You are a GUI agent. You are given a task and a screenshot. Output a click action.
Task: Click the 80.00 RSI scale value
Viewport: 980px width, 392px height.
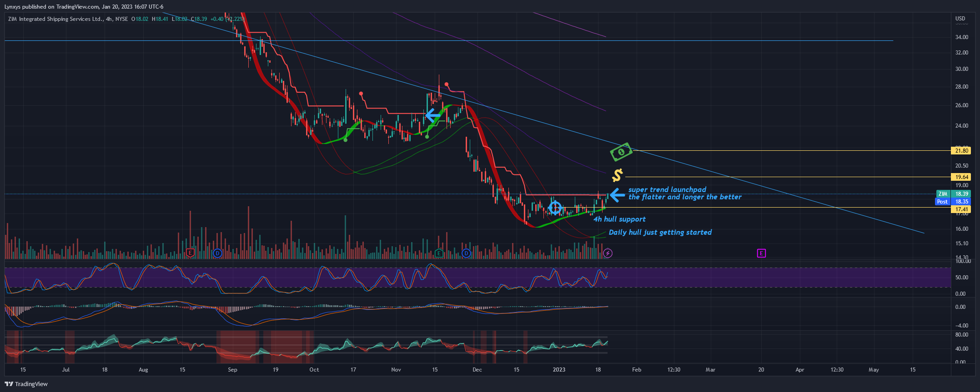tap(962, 335)
